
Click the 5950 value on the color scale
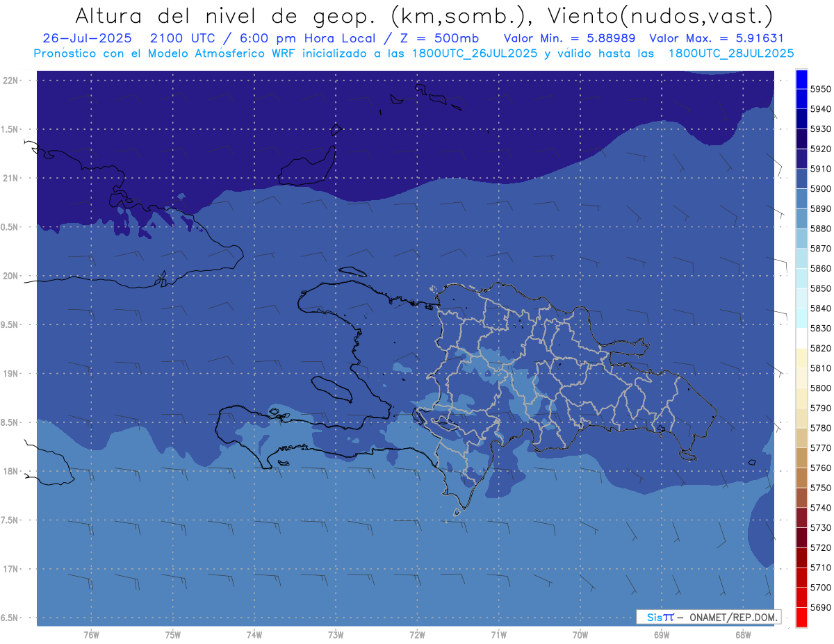(820, 89)
